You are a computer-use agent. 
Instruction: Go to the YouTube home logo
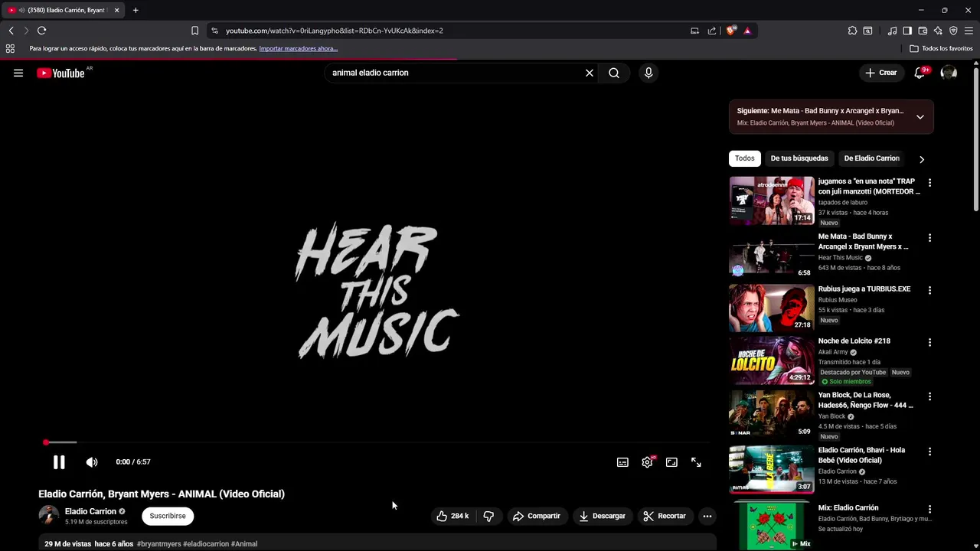click(x=60, y=73)
